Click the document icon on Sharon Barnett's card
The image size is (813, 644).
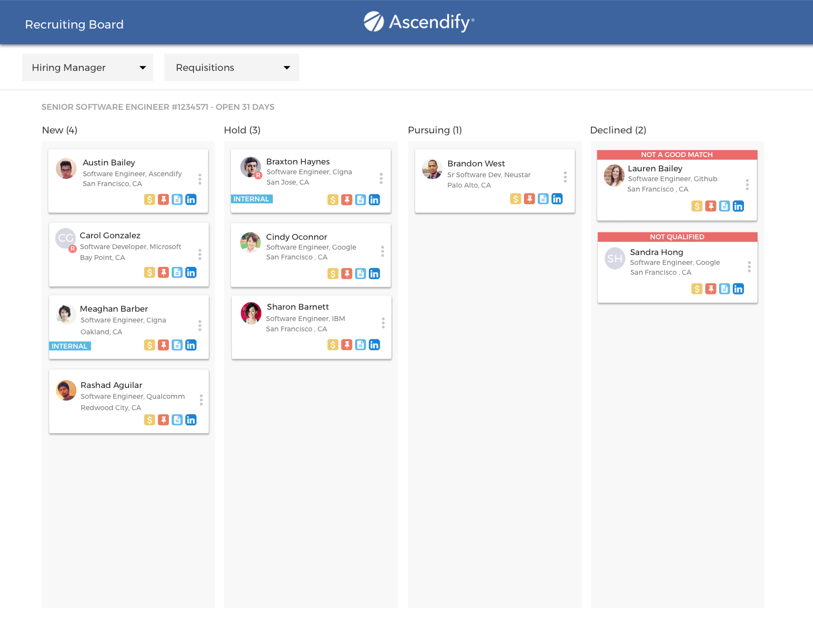point(361,345)
